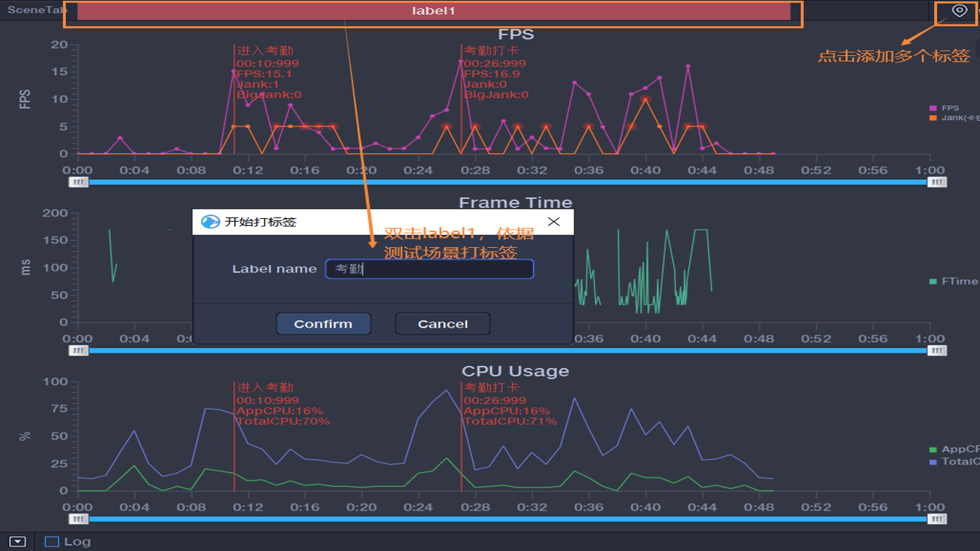Click FPS marker line at 00:26:999

(462, 99)
